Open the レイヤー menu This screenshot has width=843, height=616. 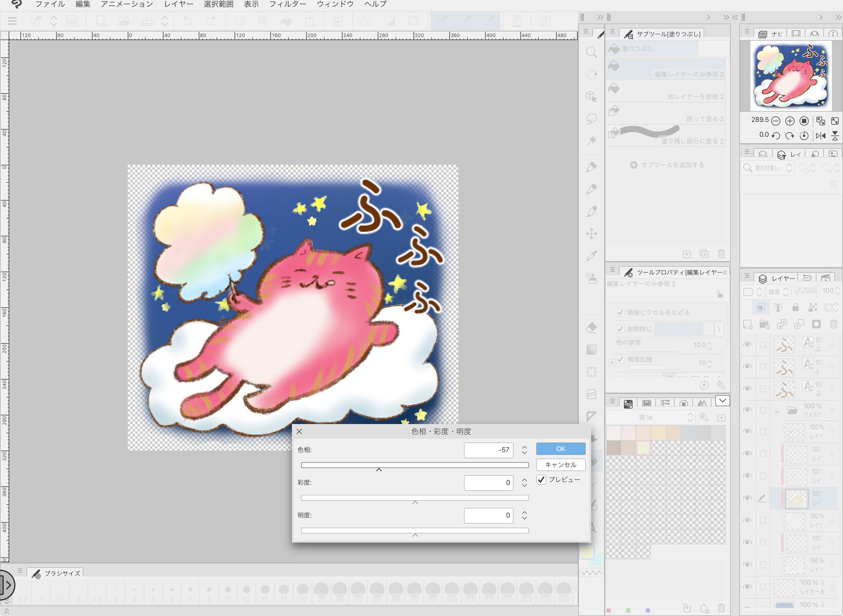click(x=178, y=4)
